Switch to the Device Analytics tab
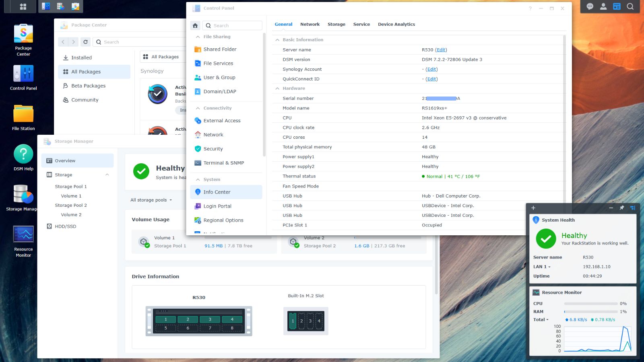Viewport: 644px width, 362px height. 396,24
